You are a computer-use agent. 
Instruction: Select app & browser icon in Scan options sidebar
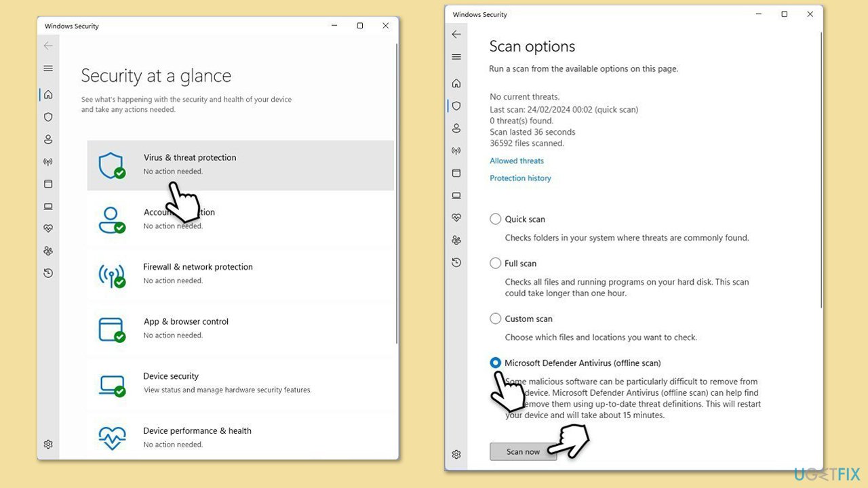(456, 173)
